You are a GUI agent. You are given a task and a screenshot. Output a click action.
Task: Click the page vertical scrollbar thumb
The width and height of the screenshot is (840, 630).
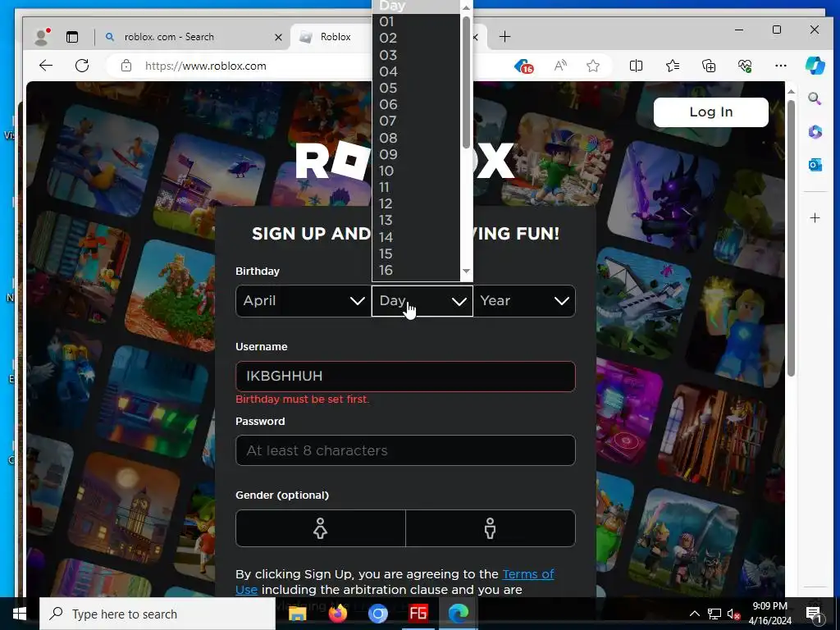791,239
